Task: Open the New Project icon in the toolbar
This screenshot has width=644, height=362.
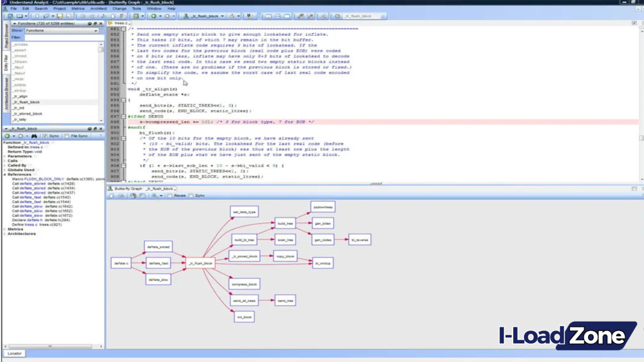Action: [x=10, y=16]
